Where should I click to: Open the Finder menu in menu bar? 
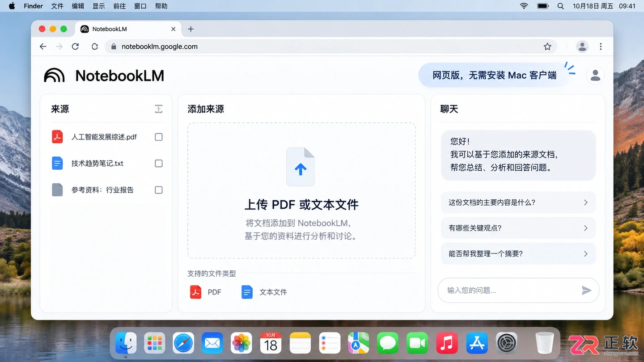[x=34, y=6]
